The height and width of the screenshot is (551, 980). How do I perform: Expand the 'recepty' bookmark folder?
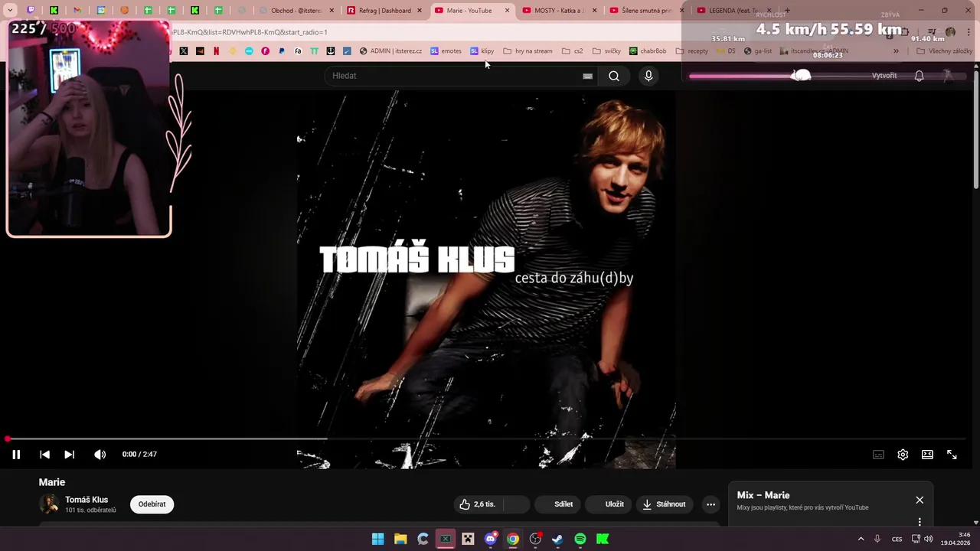point(691,51)
